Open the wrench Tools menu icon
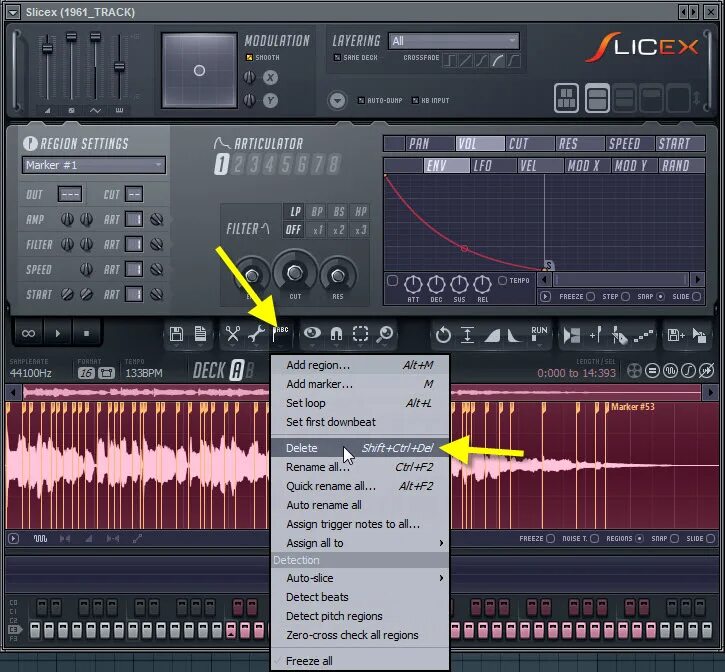725x672 pixels. pyautogui.click(x=256, y=334)
